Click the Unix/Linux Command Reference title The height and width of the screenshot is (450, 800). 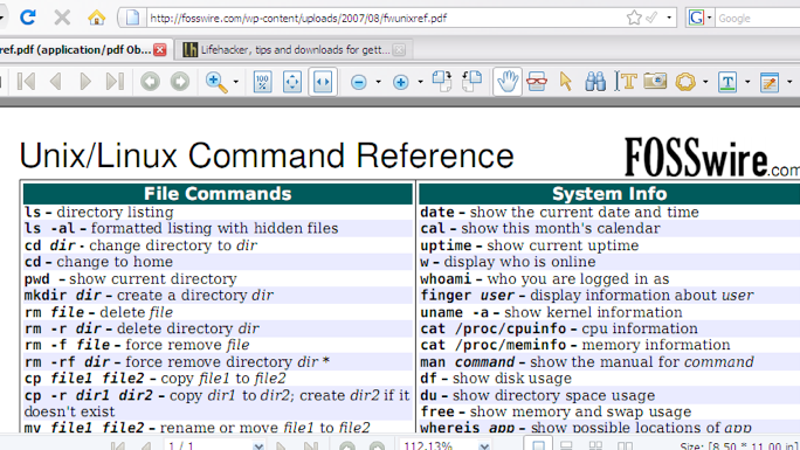(x=266, y=156)
